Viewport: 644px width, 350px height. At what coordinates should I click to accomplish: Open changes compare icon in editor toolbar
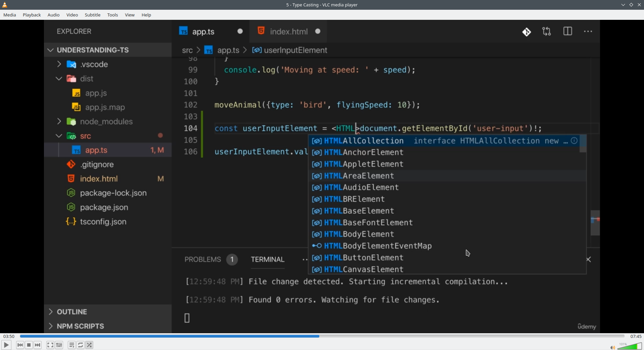tap(547, 32)
